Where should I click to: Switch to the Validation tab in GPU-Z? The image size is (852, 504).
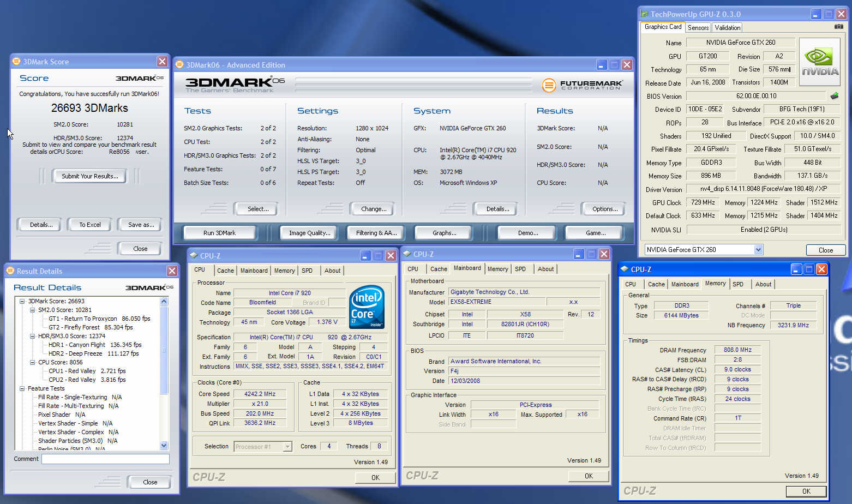[728, 28]
